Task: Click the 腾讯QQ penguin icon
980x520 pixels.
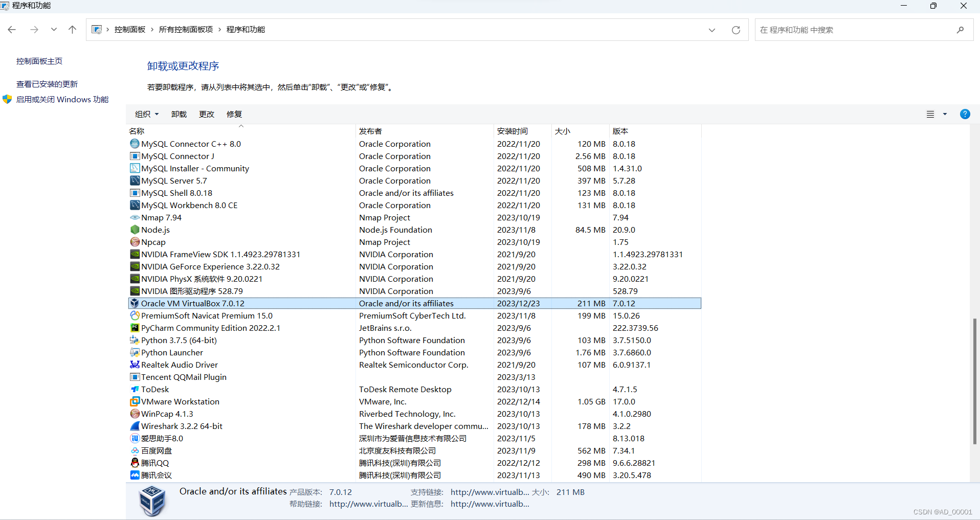Action: click(x=135, y=463)
